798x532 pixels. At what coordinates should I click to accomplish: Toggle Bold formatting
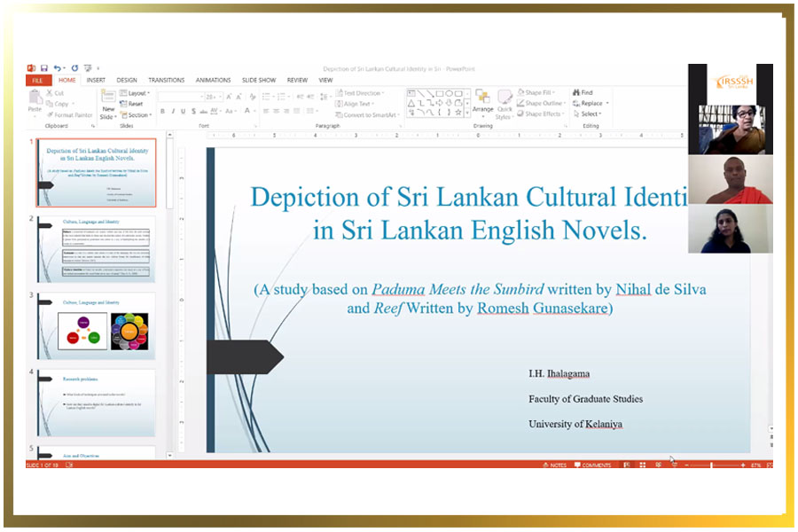(162, 111)
